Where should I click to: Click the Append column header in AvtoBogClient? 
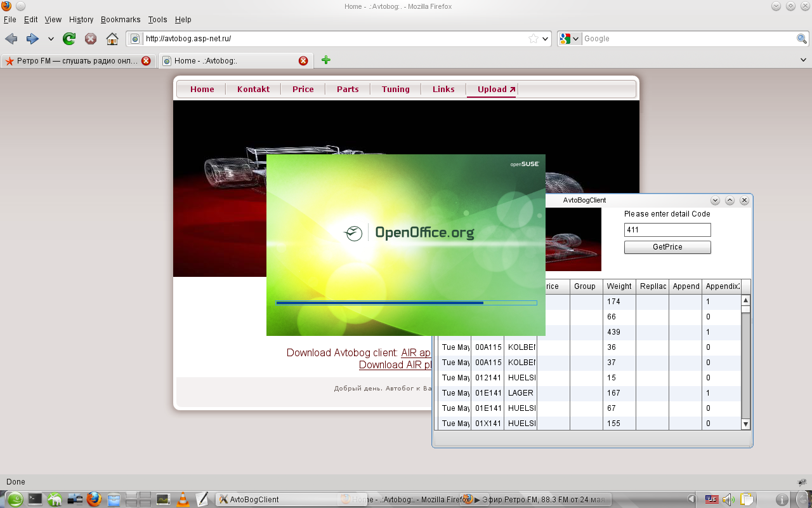[x=685, y=286]
